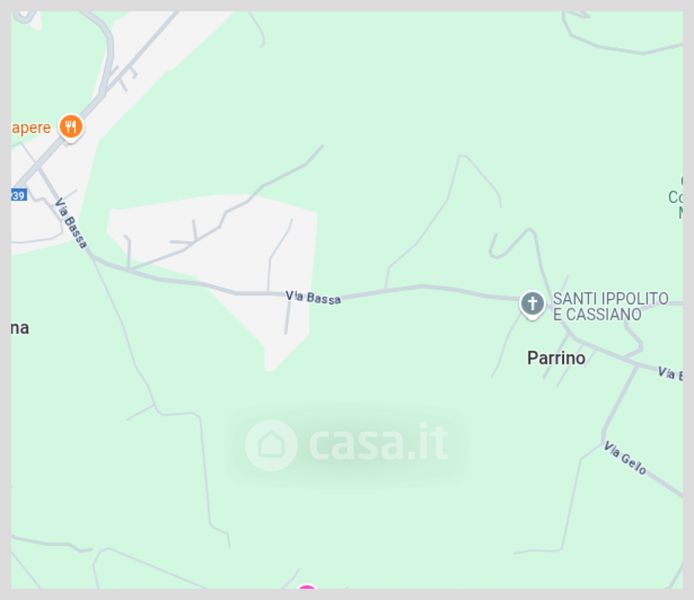Select the pink marker at bottom edge
Image resolution: width=694 pixels, height=600 pixels.
(x=307, y=587)
